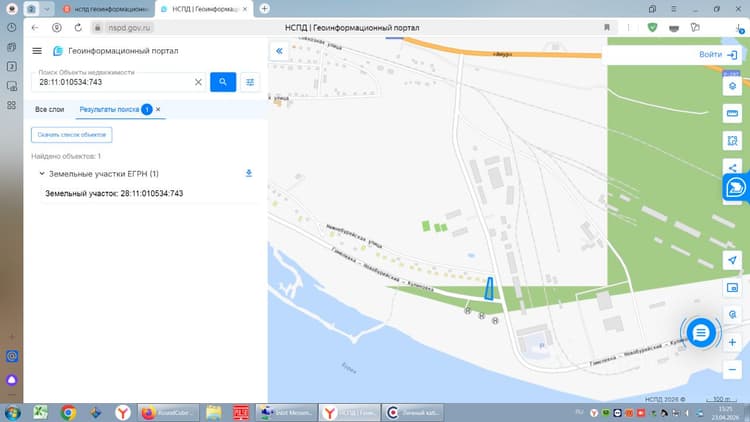Clear the cadastral number search field
This screenshot has height=422, width=750.
click(198, 82)
